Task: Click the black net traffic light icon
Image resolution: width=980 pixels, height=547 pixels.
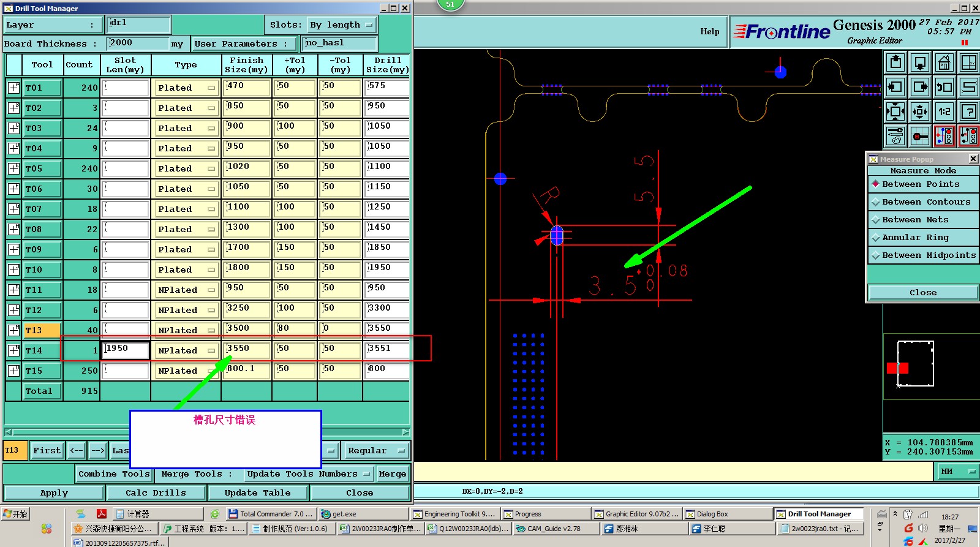Action: (969, 136)
